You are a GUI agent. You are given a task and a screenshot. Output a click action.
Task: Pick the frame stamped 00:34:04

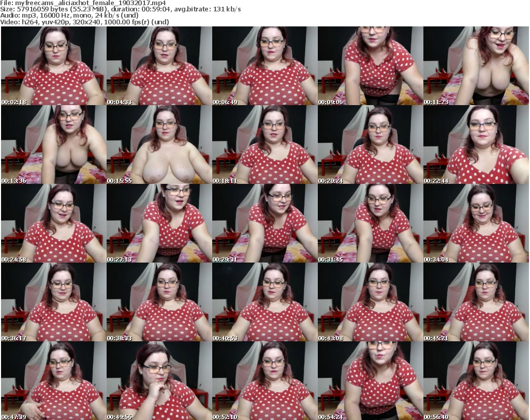tap(476, 223)
